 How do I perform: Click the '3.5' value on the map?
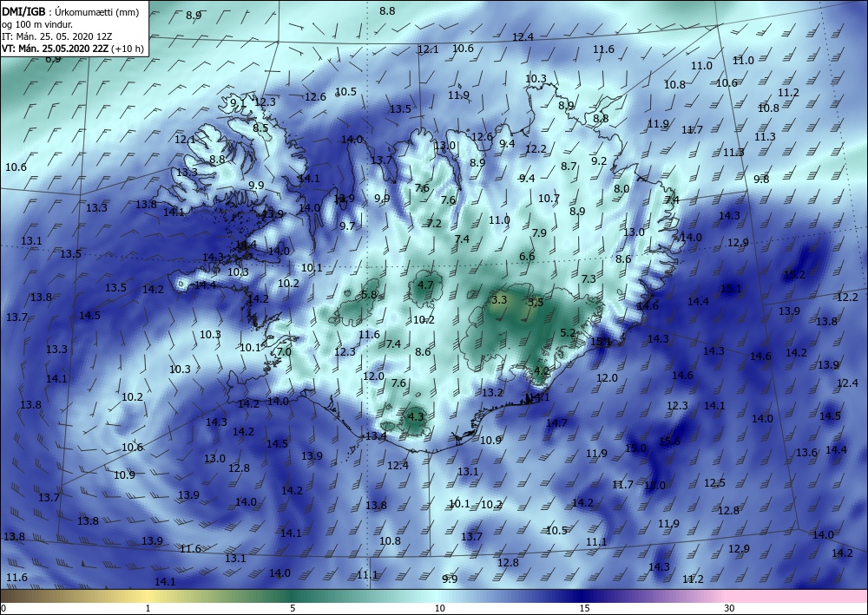(536, 303)
